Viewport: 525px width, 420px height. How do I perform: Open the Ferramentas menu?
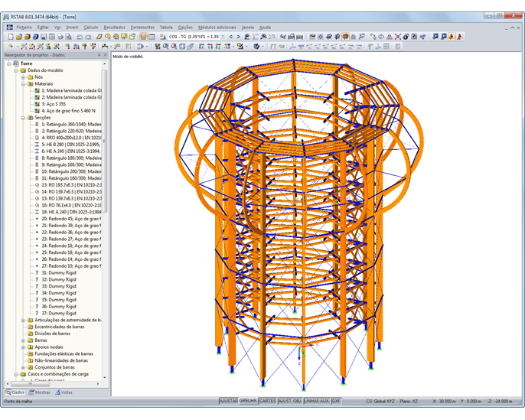click(142, 28)
